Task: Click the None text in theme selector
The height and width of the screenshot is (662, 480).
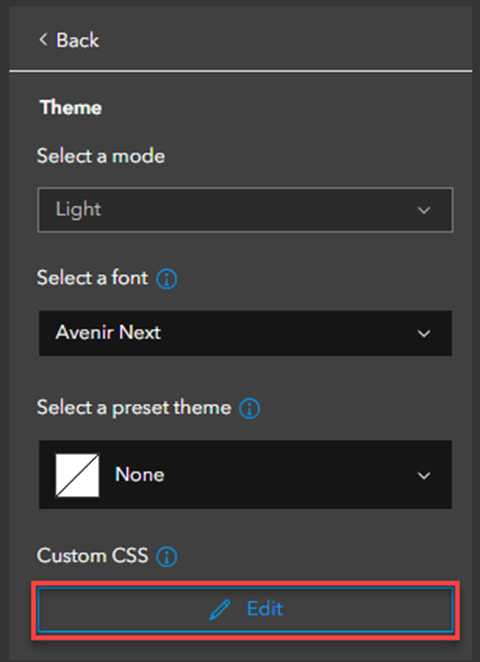Action: tap(140, 475)
